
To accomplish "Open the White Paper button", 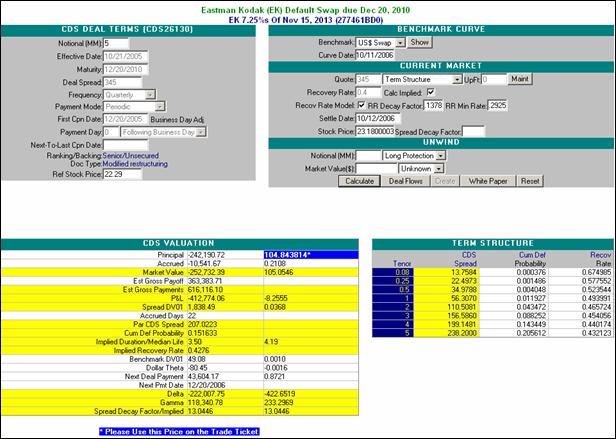I will point(488,181).
